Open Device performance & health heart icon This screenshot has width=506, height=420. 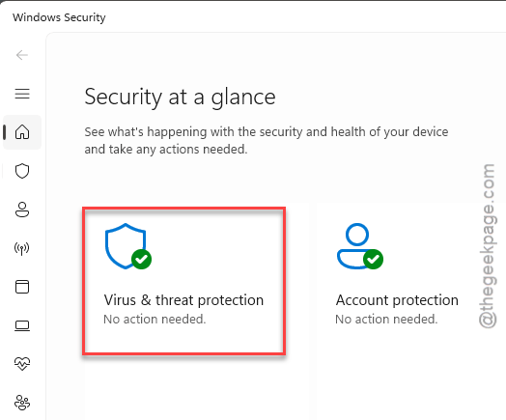(22, 364)
